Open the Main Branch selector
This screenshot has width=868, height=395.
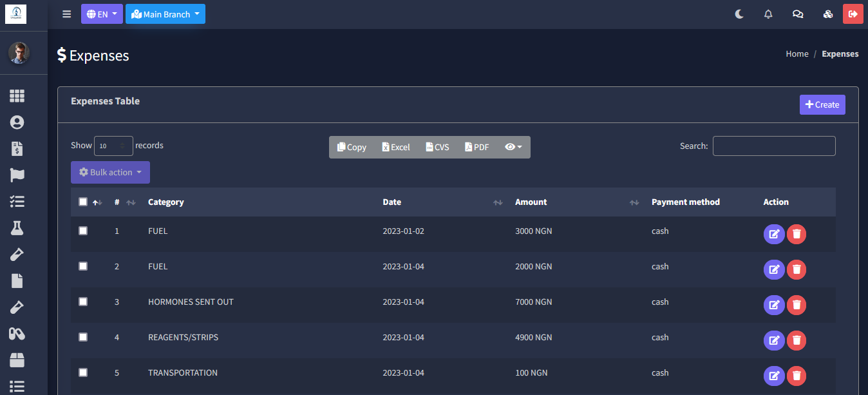click(x=165, y=14)
